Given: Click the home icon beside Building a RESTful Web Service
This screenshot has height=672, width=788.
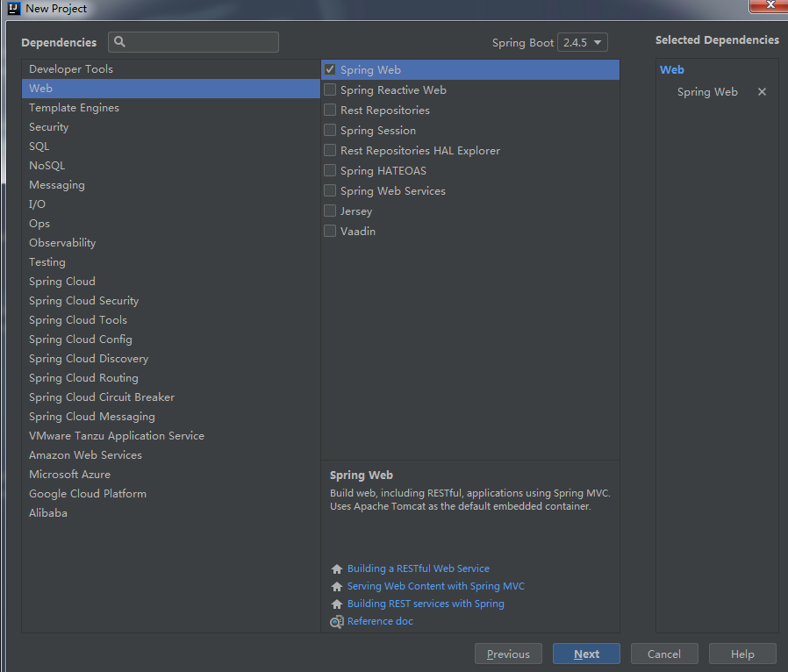Looking at the screenshot, I should tap(337, 569).
